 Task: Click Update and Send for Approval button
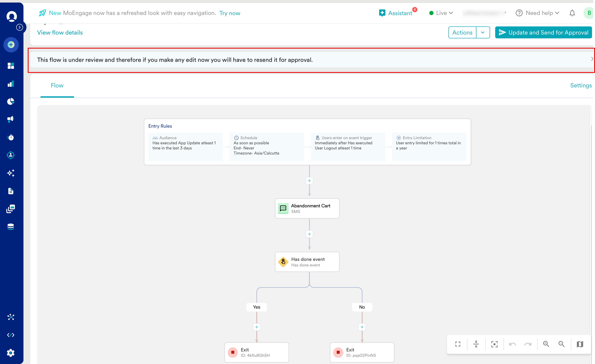543,32
